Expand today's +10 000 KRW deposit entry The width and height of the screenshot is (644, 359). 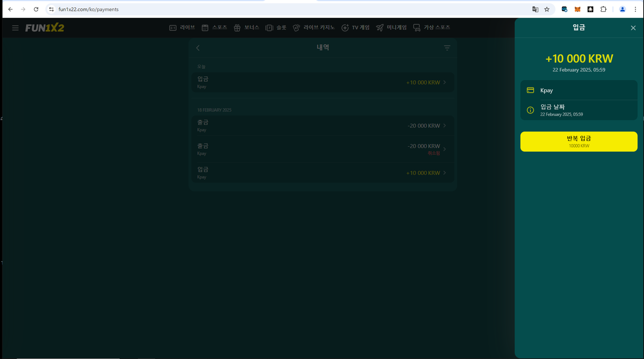click(322, 82)
